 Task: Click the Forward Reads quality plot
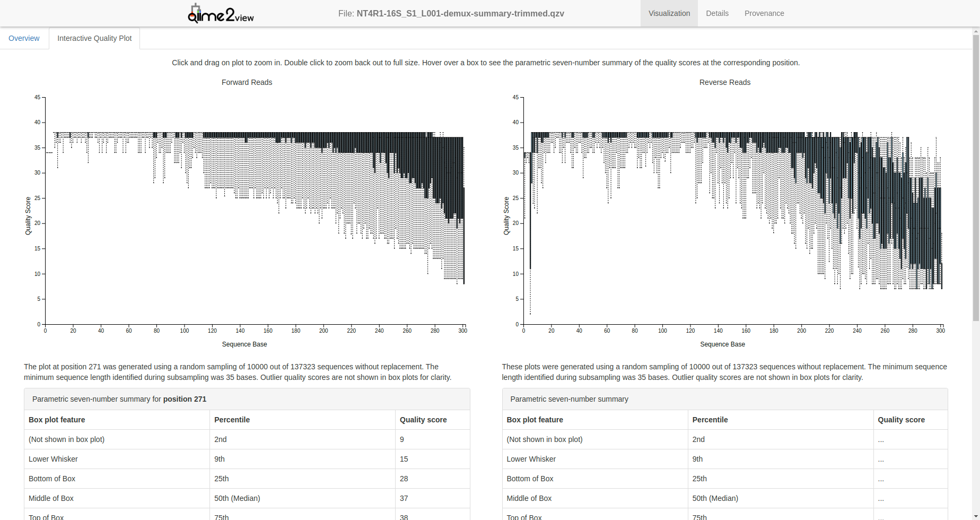coord(255,212)
